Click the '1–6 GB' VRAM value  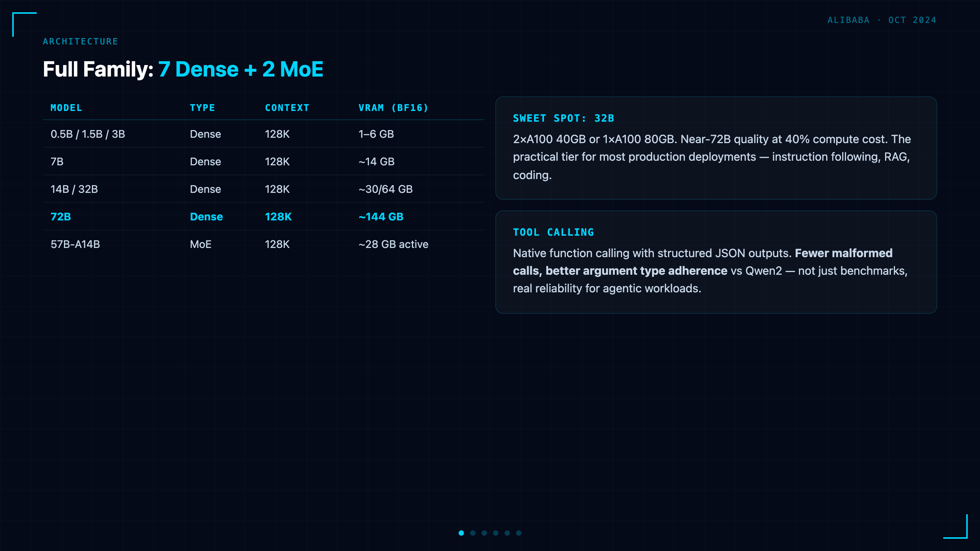pyautogui.click(x=376, y=134)
